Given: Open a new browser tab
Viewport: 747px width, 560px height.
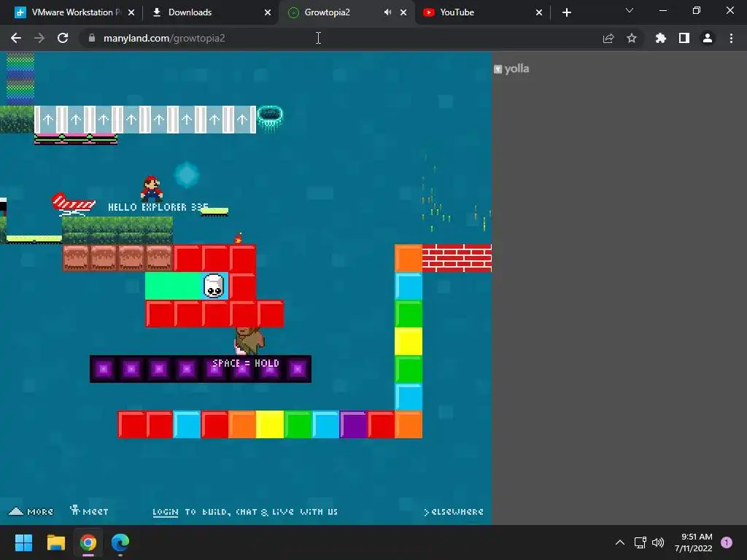Looking at the screenshot, I should 566,12.
